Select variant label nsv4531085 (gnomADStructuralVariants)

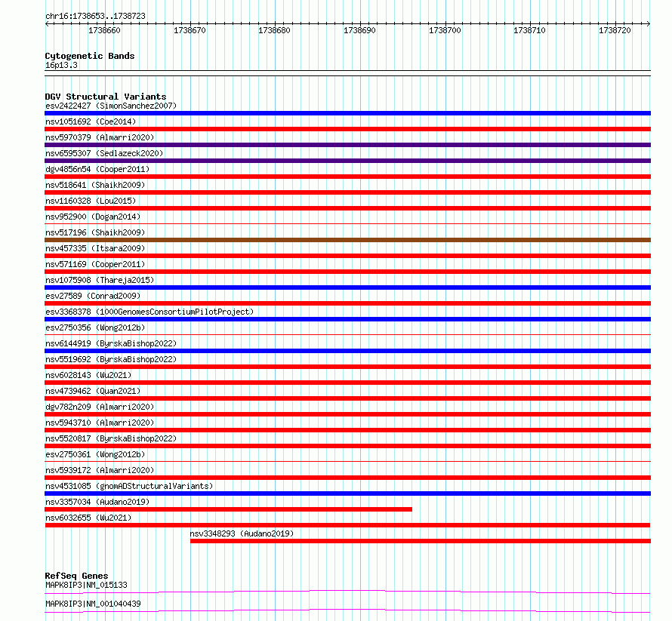(x=129, y=486)
